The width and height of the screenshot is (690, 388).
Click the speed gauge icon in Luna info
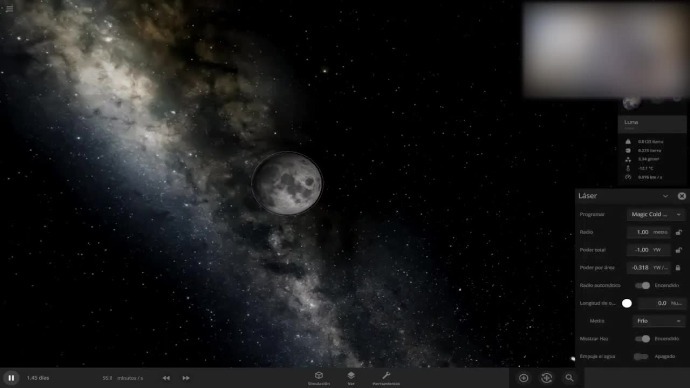(628, 177)
